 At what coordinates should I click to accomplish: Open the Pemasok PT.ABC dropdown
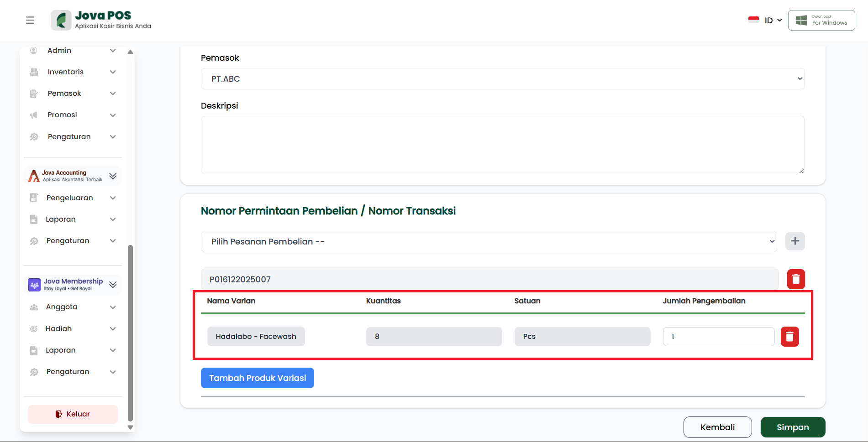point(502,79)
